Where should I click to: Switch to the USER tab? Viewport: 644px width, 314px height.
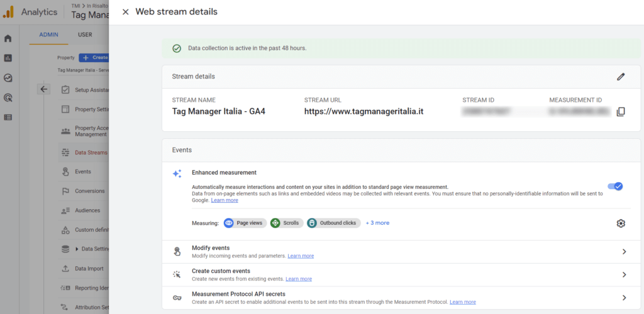point(85,35)
